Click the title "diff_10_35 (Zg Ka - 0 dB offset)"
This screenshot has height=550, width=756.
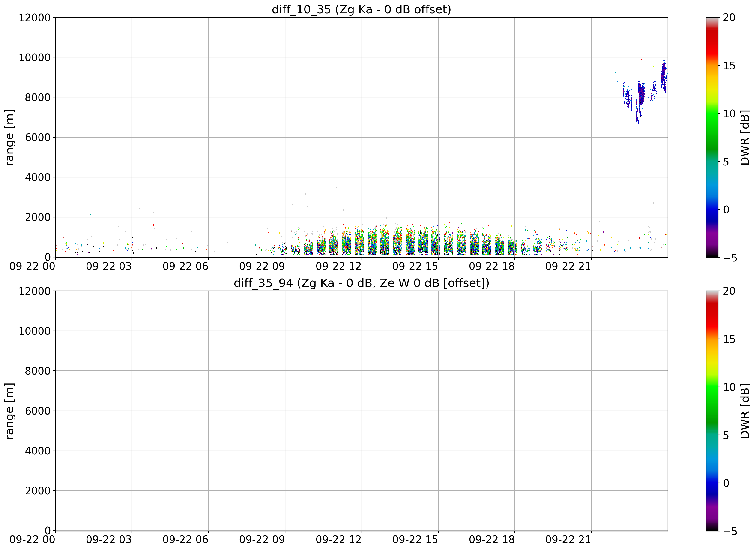tap(361, 9)
